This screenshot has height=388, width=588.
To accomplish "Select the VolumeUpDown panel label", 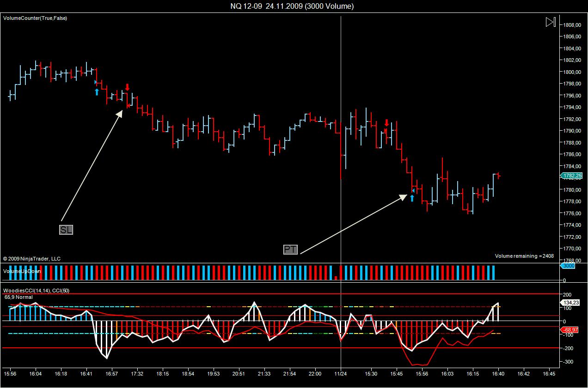I will coord(22,271).
